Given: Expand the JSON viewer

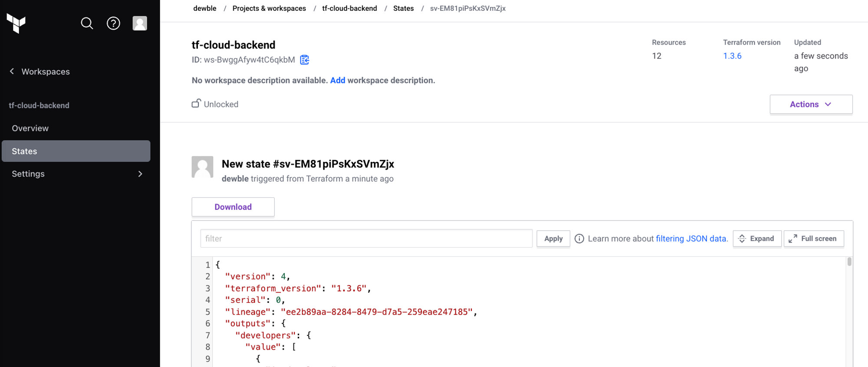Looking at the screenshot, I should click(757, 239).
